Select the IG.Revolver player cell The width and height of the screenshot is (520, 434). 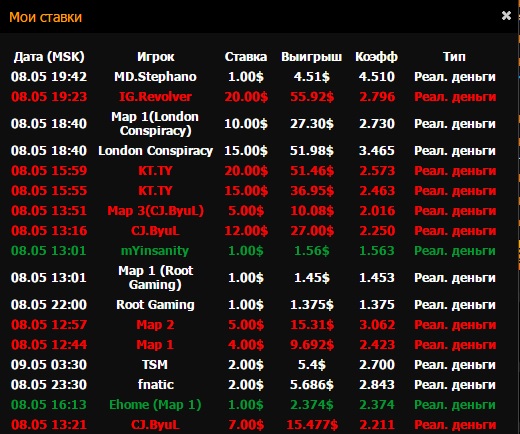pos(155,97)
